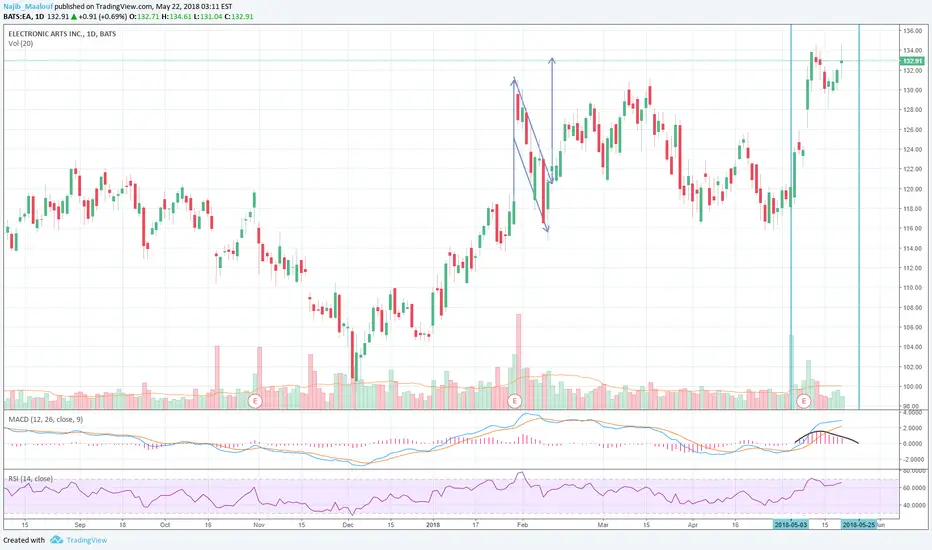Click the Vol (20) indicator label
This screenshot has width=932, height=550.
(x=21, y=43)
